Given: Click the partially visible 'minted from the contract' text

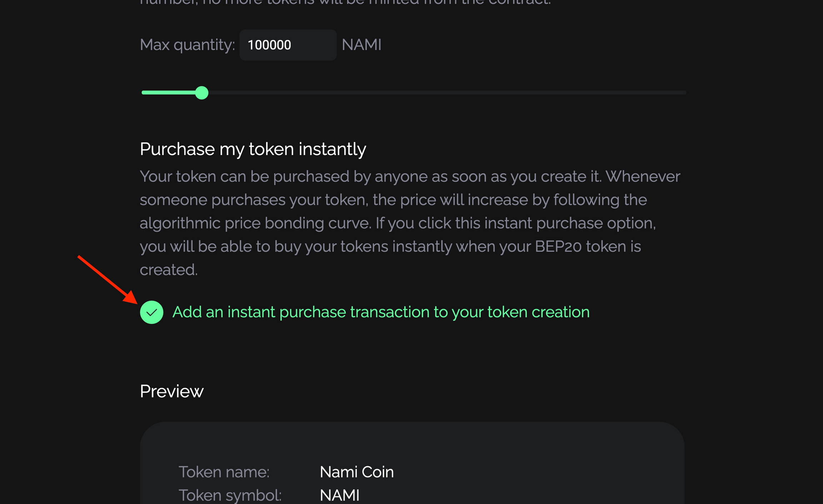Looking at the screenshot, I should point(447,2).
